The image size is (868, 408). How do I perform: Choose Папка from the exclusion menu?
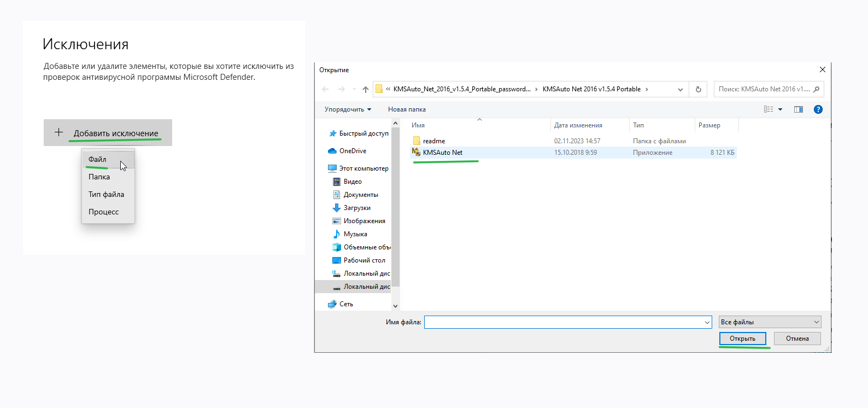[x=108, y=177]
